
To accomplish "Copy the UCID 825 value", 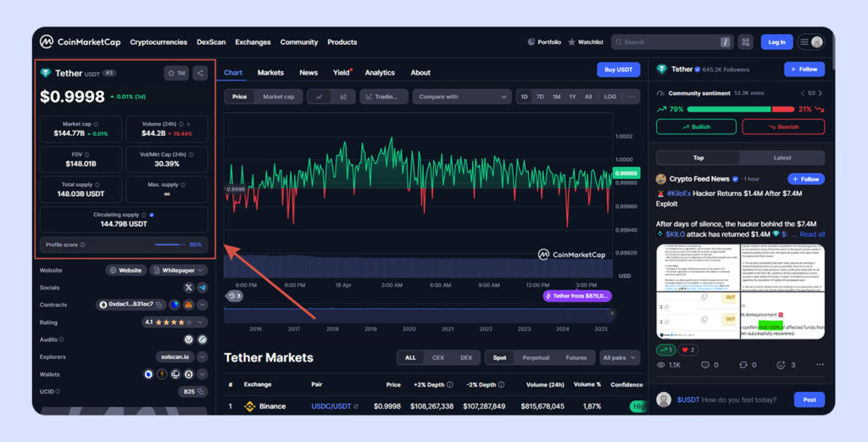I will 200,392.
